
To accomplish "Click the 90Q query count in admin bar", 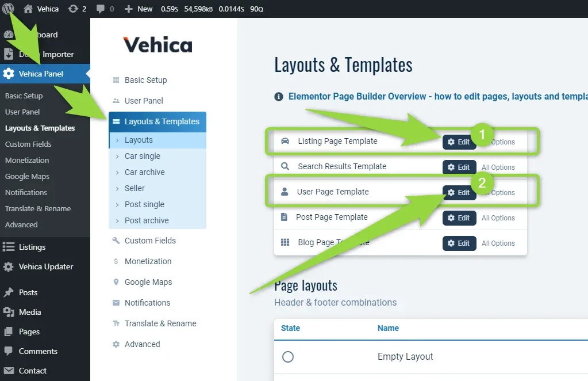I will (x=257, y=9).
